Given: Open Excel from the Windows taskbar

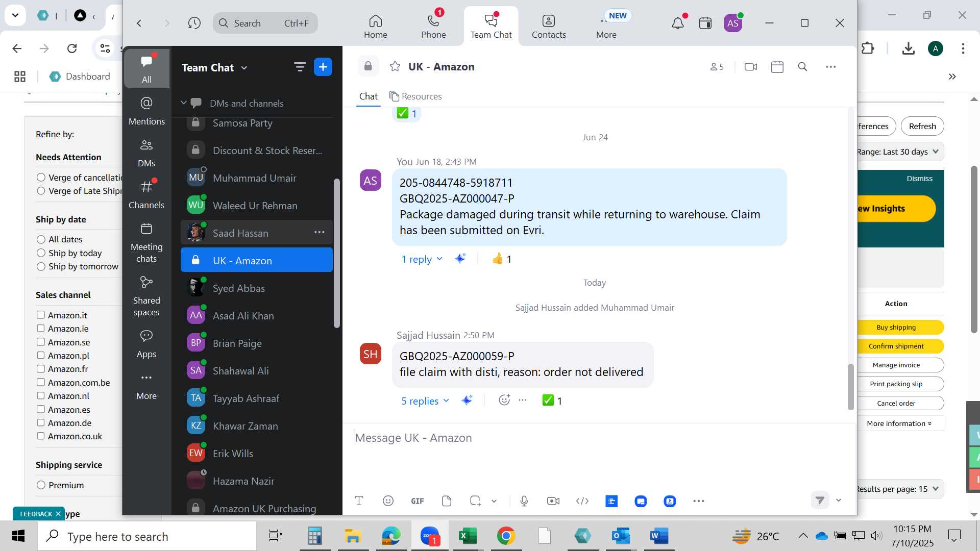Looking at the screenshot, I should (467, 536).
